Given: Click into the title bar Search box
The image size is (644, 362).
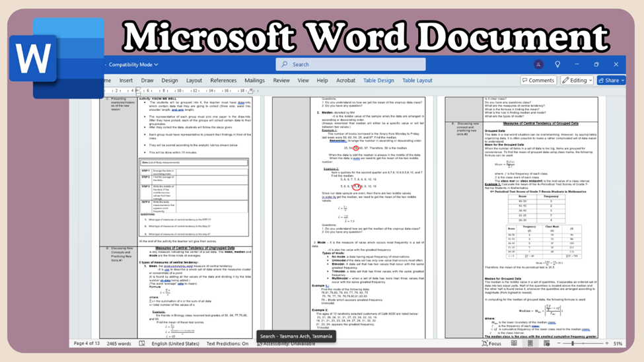Looking at the screenshot, I should (x=350, y=65).
